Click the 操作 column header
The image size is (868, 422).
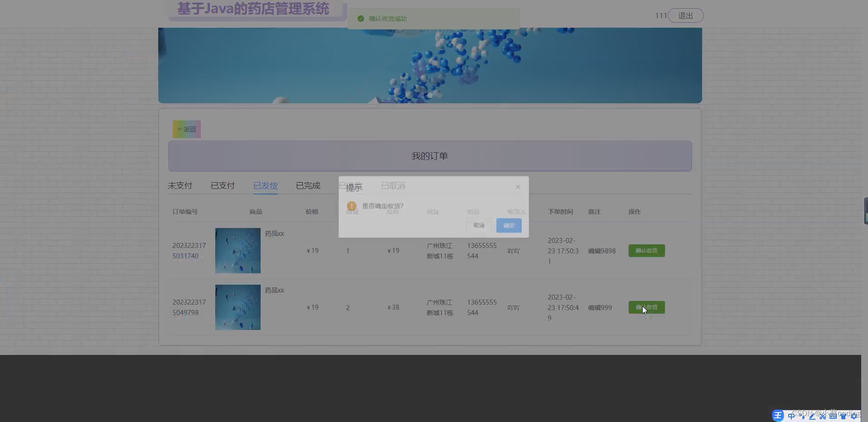pos(635,212)
